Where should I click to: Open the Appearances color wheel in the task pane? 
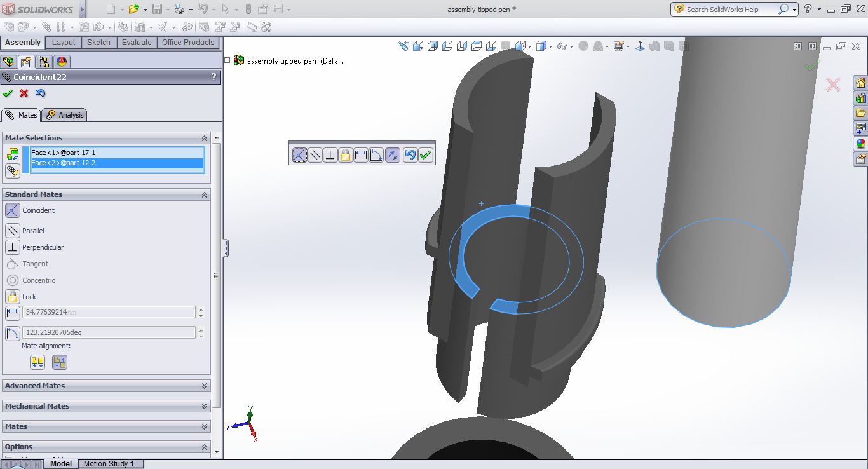(x=860, y=144)
